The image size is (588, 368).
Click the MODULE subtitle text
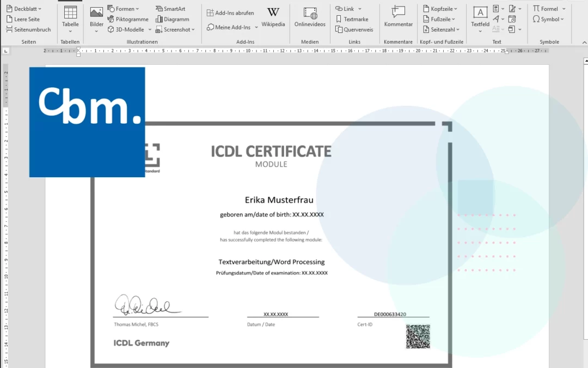[271, 164]
